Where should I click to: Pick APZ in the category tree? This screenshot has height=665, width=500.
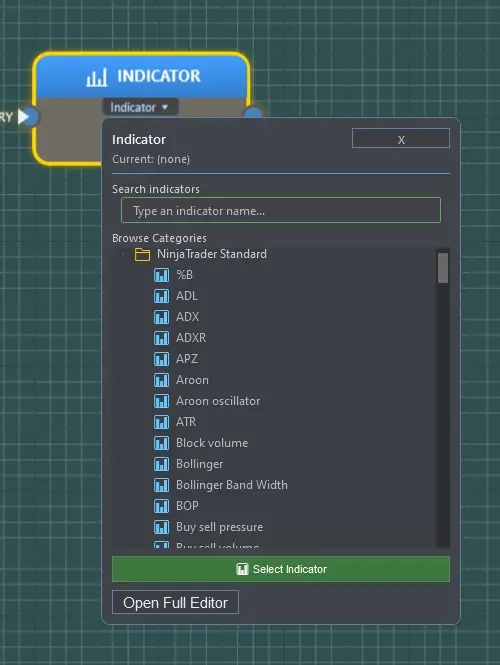coord(187,359)
